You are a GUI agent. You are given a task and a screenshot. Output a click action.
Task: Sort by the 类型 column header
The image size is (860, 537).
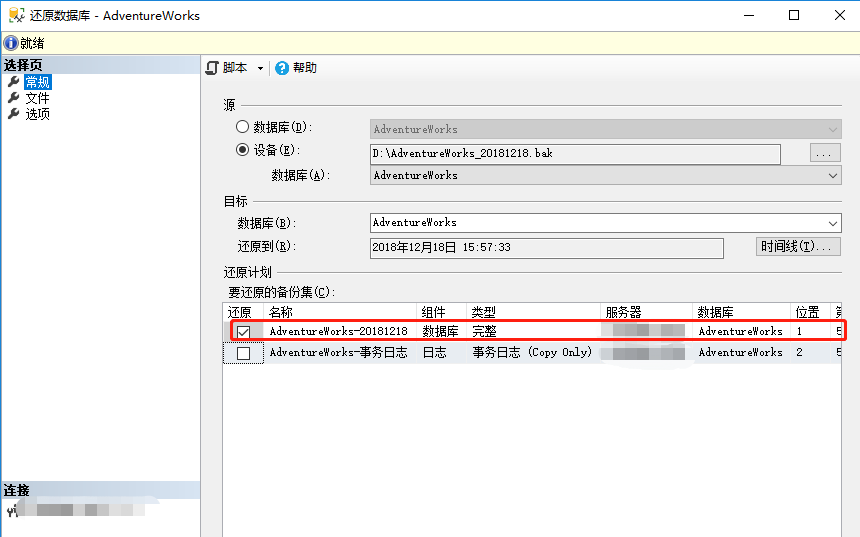(x=533, y=312)
